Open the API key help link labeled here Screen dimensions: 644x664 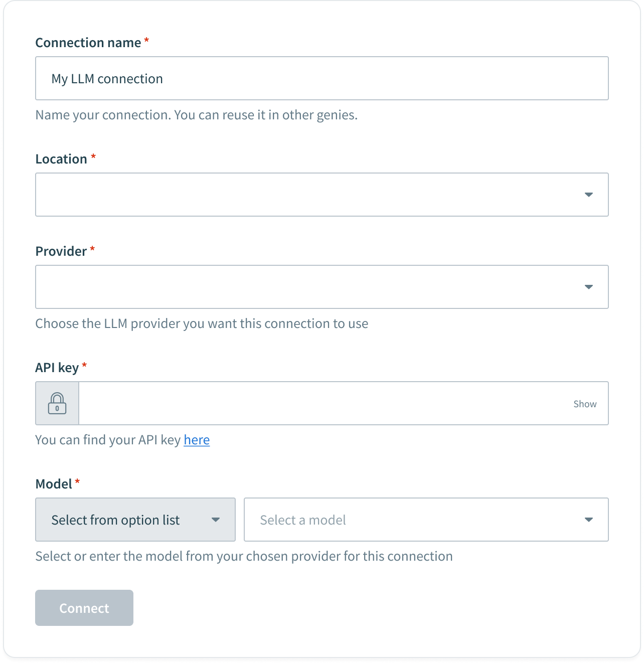(197, 439)
